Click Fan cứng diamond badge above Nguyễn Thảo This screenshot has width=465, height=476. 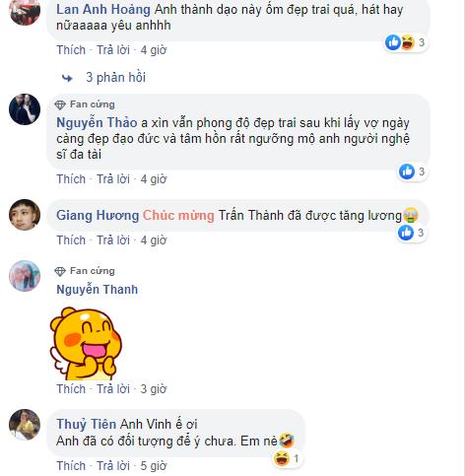click(x=60, y=104)
